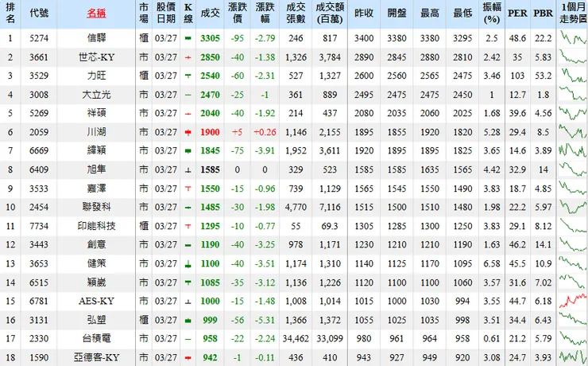The height and width of the screenshot is (366, 588).
Task: Open stock name 嘉澤
Action: click(96, 189)
